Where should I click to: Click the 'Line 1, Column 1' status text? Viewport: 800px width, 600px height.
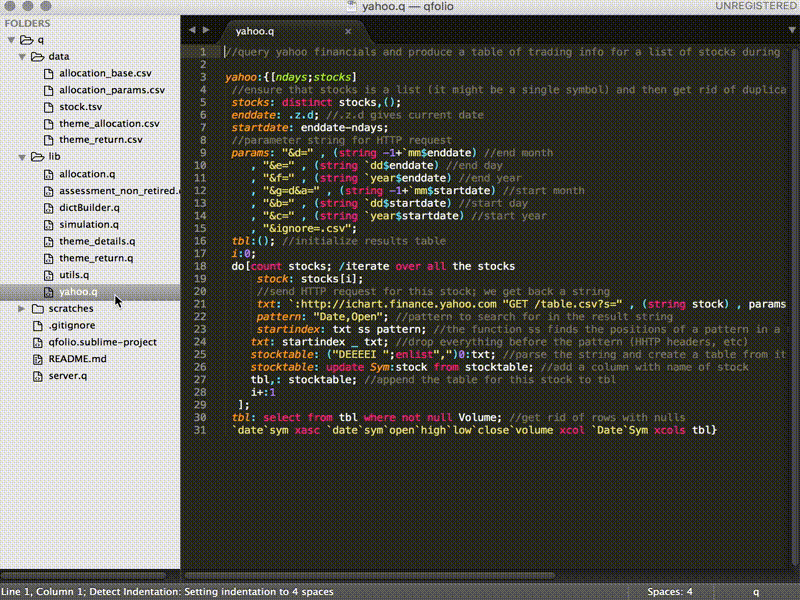42,592
